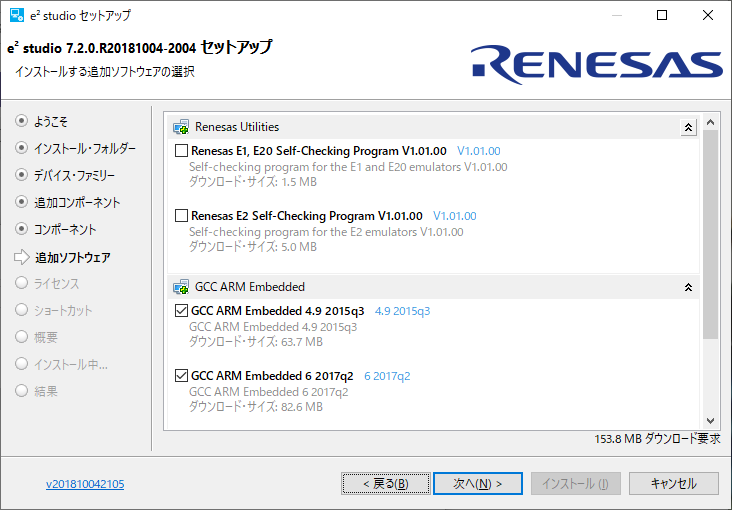Click 'ダウンロード・サイズ: 63.7 MB' text
This screenshot has height=510, width=732.
(255, 342)
